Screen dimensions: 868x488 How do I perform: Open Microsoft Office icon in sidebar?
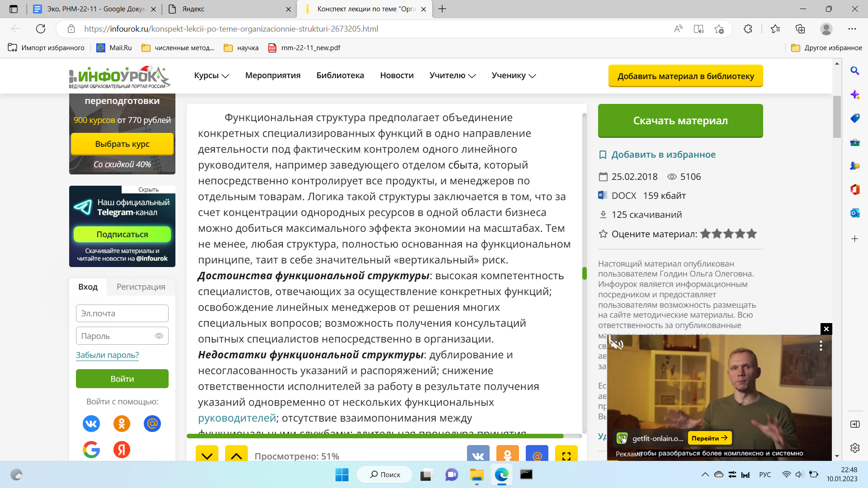click(855, 189)
